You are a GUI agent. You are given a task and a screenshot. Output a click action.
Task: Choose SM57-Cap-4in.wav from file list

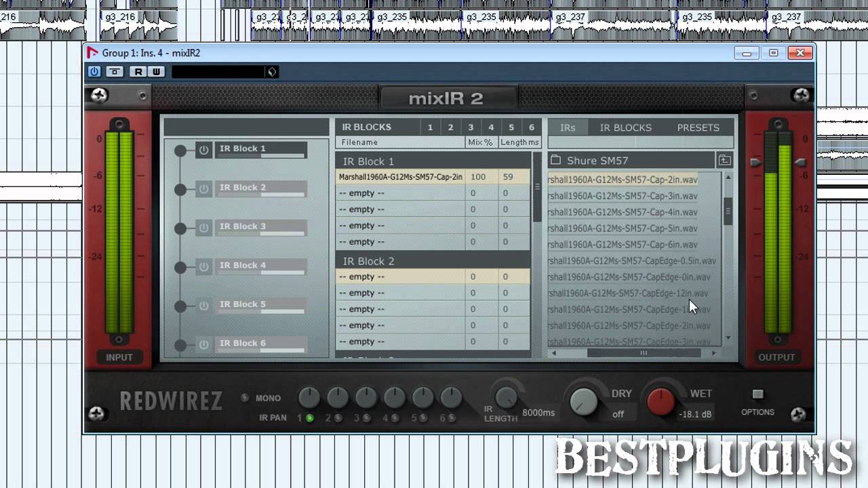pyautogui.click(x=623, y=212)
